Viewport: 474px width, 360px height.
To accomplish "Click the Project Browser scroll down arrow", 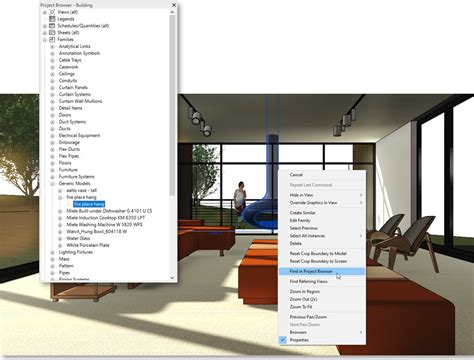I will click(x=172, y=278).
